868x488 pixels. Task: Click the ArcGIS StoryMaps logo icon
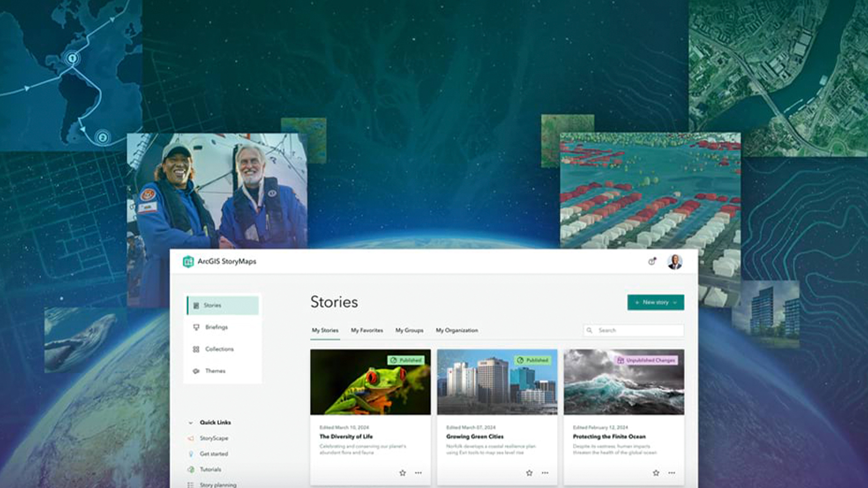click(x=188, y=262)
